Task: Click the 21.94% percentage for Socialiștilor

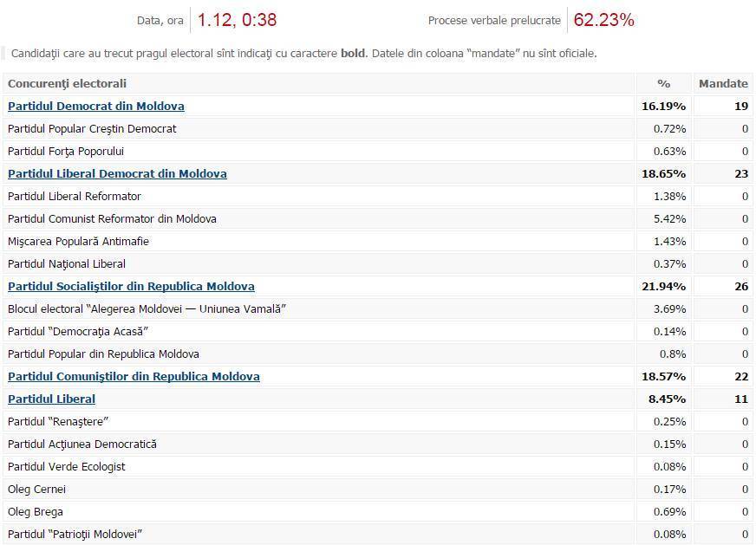Action: click(664, 286)
